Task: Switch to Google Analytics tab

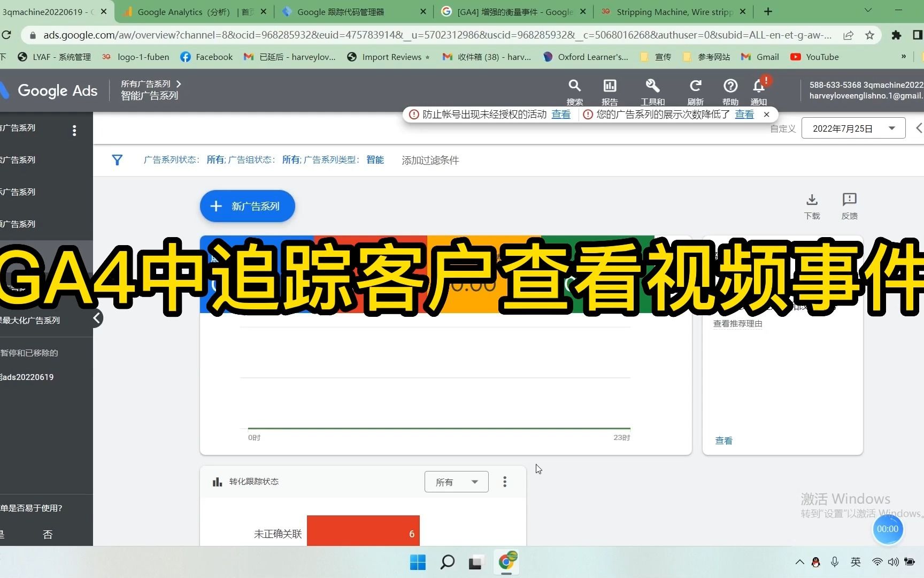Action: coord(195,11)
